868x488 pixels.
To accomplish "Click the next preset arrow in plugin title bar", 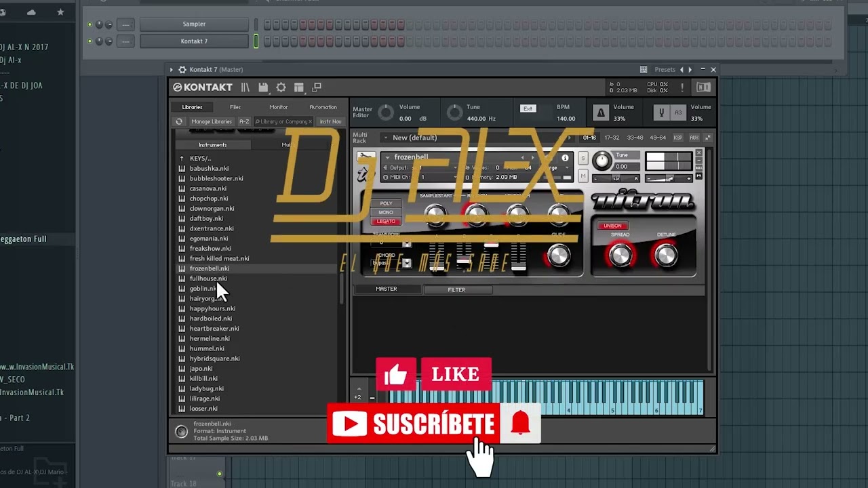I will coord(690,69).
